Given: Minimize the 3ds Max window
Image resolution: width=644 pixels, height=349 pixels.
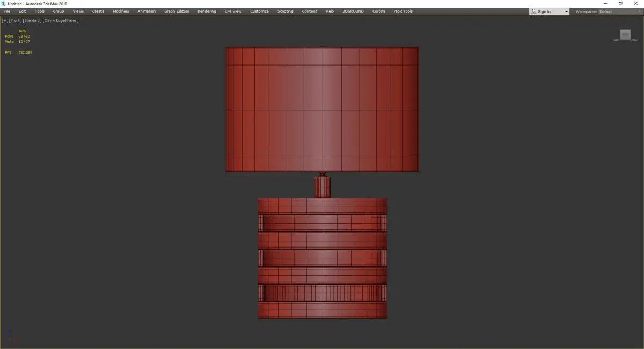Looking at the screenshot, I should (x=605, y=4).
